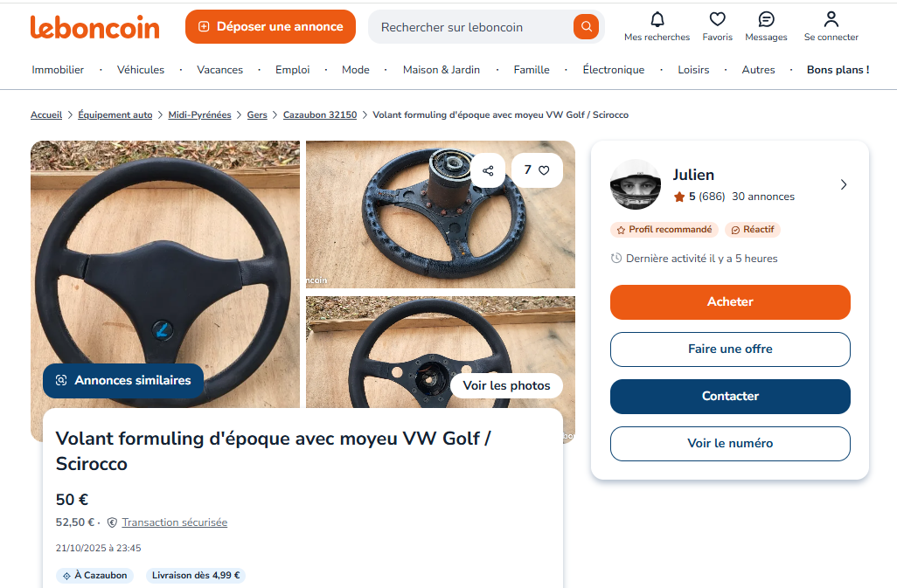
Task: Click the share icon on photo
Action: [x=488, y=170]
